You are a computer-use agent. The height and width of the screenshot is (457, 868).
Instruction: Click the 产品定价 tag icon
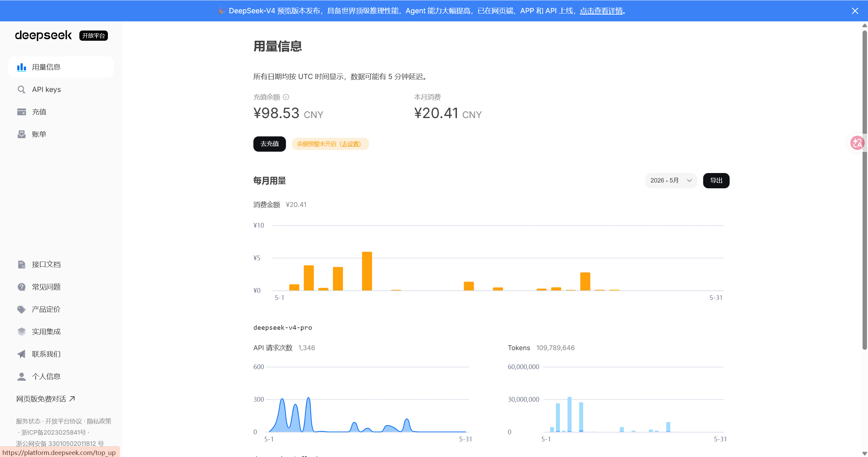pos(21,309)
